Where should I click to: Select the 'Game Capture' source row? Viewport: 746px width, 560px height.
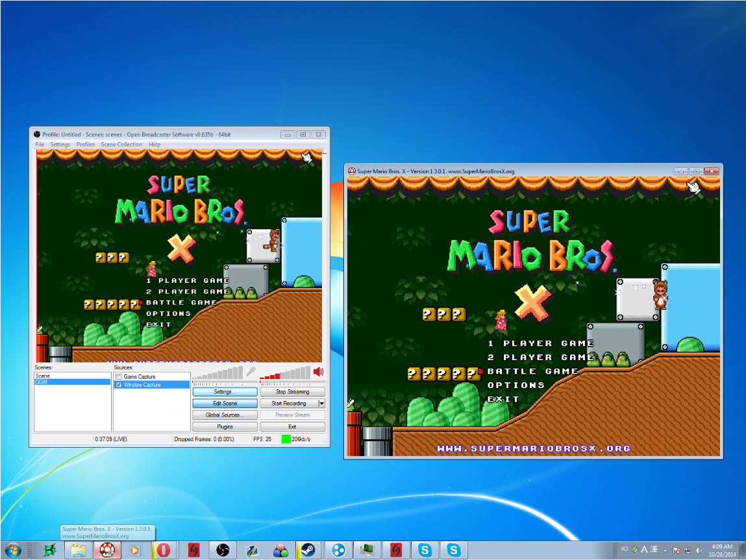(152, 376)
